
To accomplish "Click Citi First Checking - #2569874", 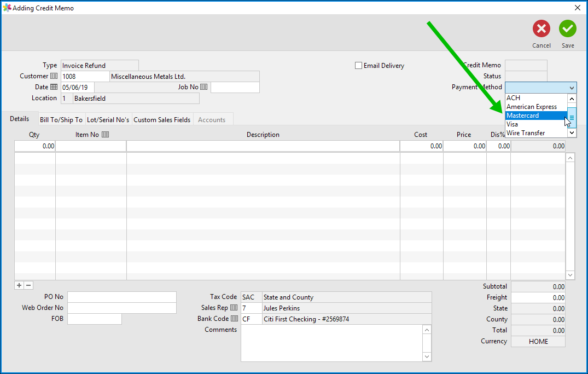I will point(347,319).
